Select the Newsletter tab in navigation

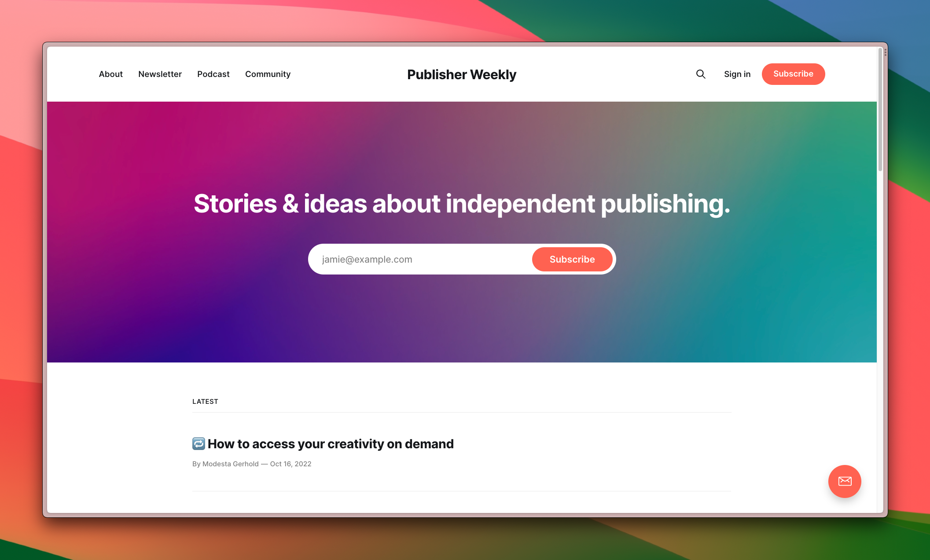tap(159, 74)
